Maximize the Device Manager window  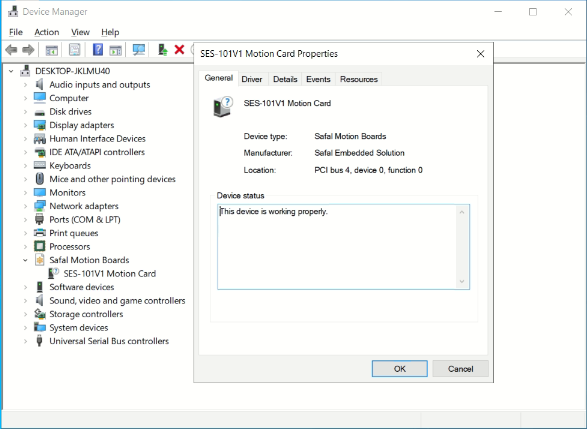pos(533,12)
